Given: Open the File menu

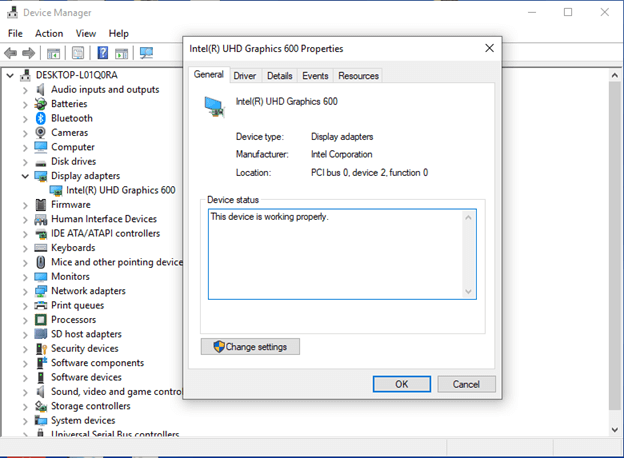Looking at the screenshot, I should click(15, 33).
